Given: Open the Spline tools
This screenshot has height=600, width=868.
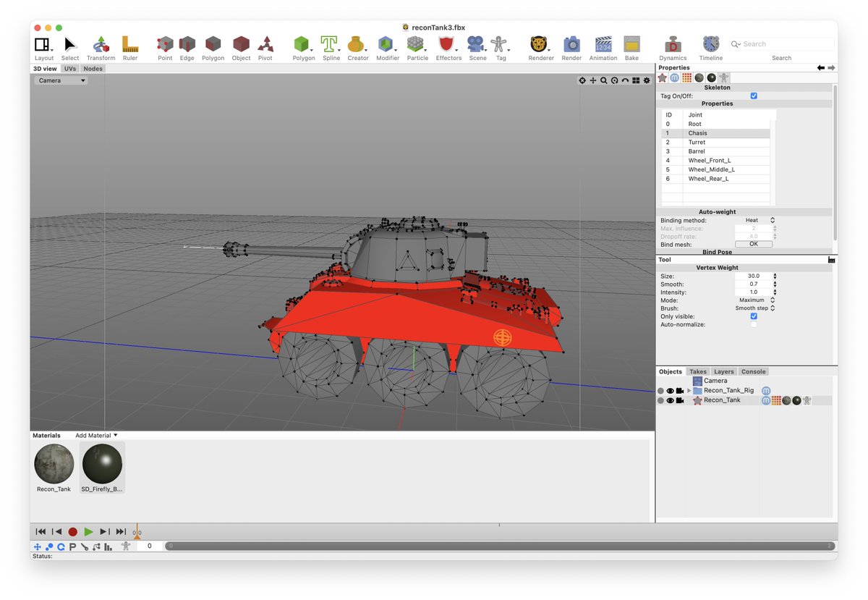Looking at the screenshot, I should point(331,43).
